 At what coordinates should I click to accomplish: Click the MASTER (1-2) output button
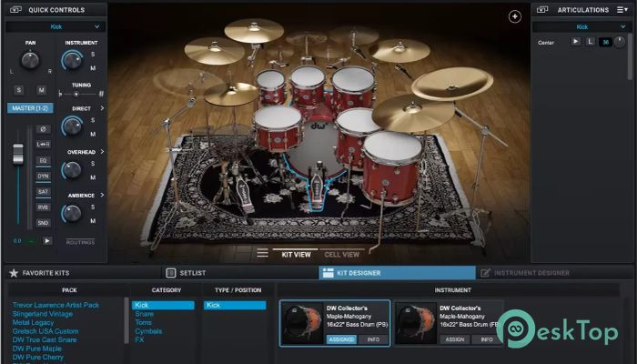pyautogui.click(x=30, y=108)
